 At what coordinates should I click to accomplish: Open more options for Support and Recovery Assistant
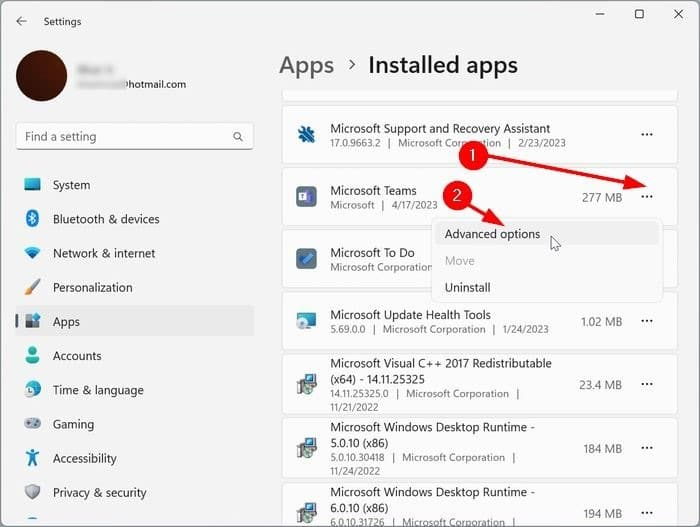647,134
